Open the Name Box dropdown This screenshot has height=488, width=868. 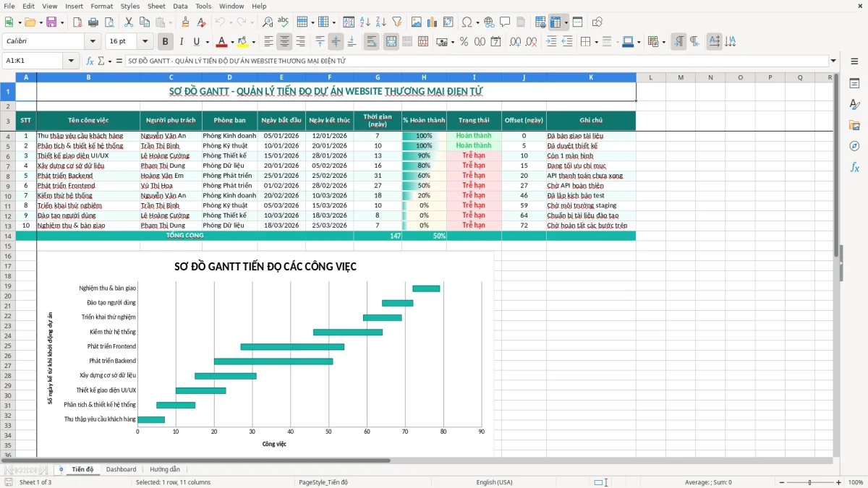pyautogui.click(x=71, y=61)
